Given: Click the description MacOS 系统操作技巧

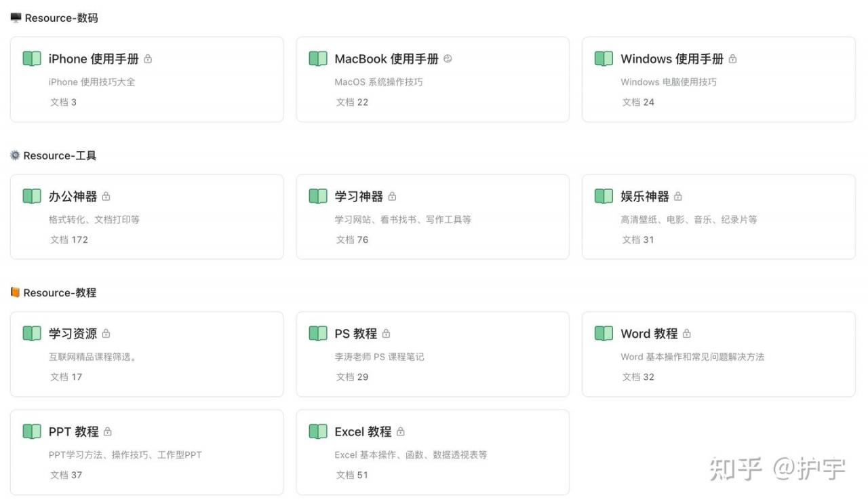Looking at the screenshot, I should click(x=378, y=82).
